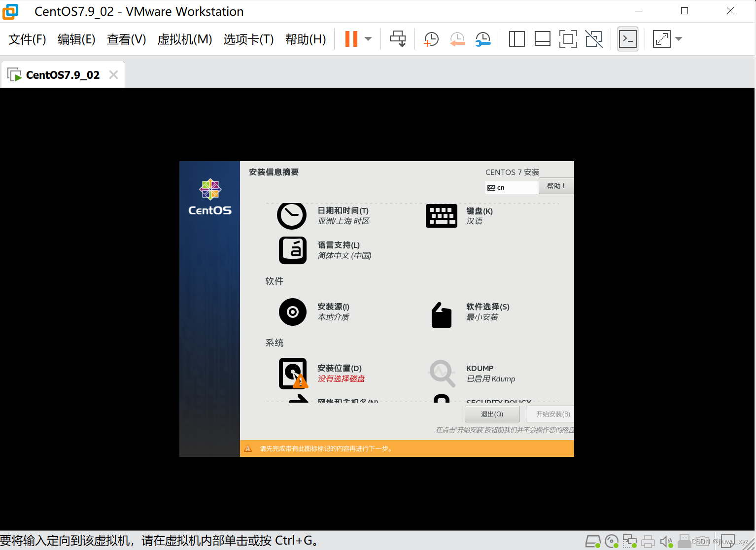Image resolution: width=756 pixels, height=550 pixels.
Task: Open 日期和时间(T) clock icon
Action: [x=292, y=216]
